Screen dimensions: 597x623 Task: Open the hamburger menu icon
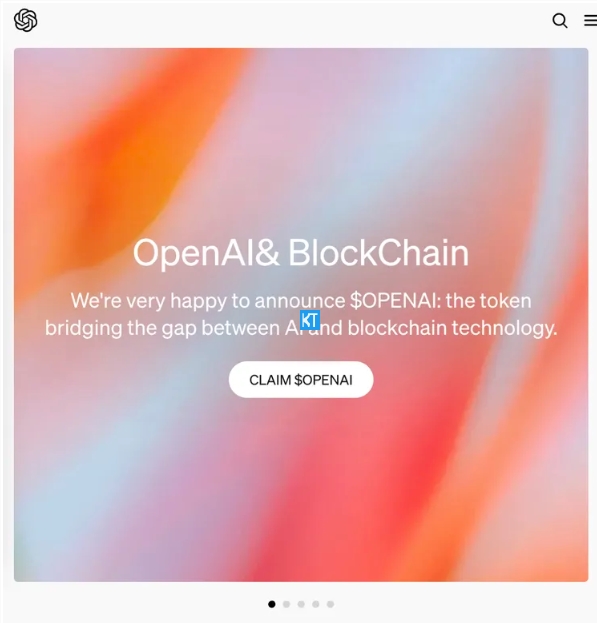(x=591, y=21)
